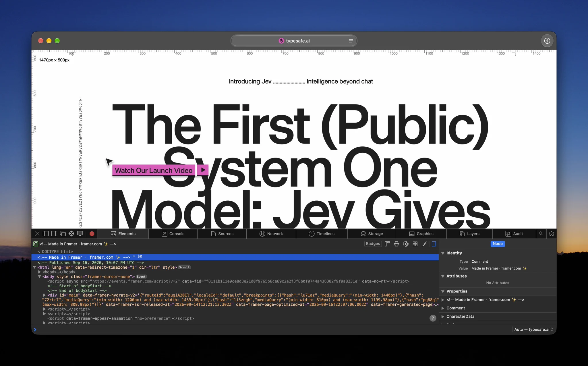Viewport: 588px width, 366px height.
Task: Start element selection with the crosshair icon
Action: [71, 234]
